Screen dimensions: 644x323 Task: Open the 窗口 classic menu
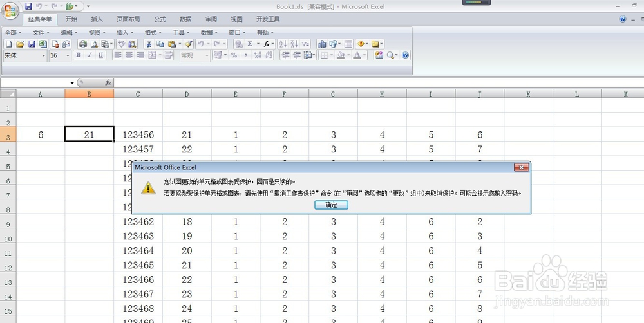(x=237, y=32)
